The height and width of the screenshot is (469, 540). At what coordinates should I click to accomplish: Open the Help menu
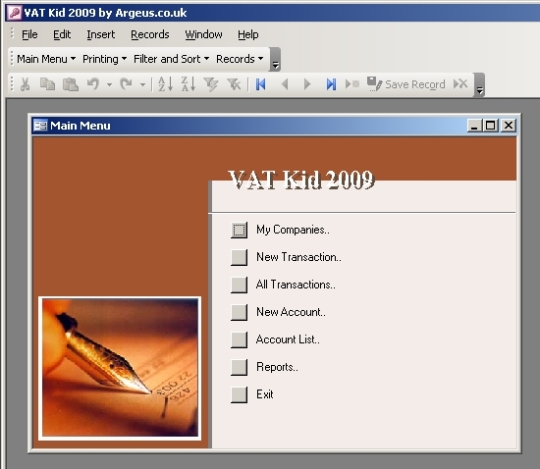tap(248, 34)
